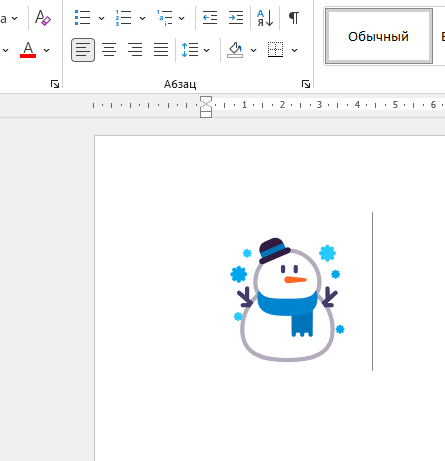The image size is (445, 461).
Task: Apply a bulleted list
Action: tap(82, 18)
